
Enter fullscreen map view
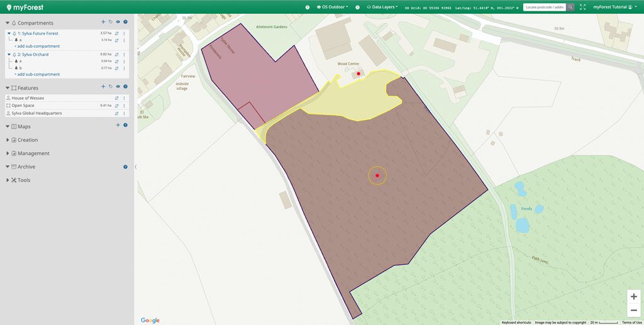[583, 7]
